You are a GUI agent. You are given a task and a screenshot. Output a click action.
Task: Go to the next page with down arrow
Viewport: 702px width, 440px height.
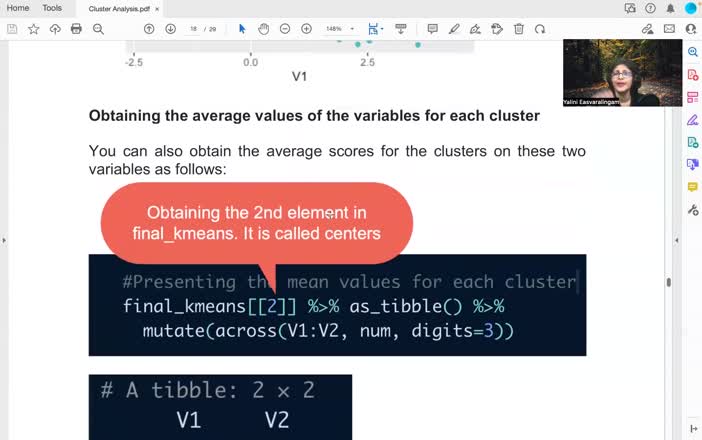[171, 29]
